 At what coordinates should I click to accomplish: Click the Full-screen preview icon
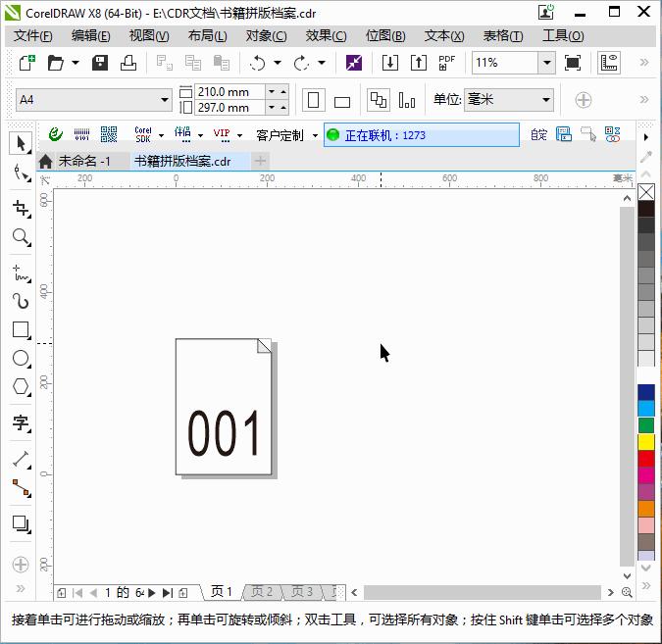573,63
